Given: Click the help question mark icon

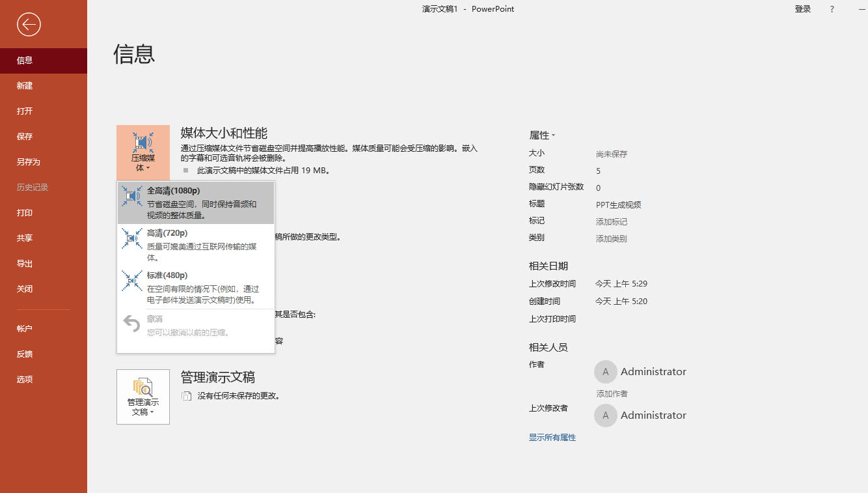Looking at the screenshot, I should click(x=832, y=9).
